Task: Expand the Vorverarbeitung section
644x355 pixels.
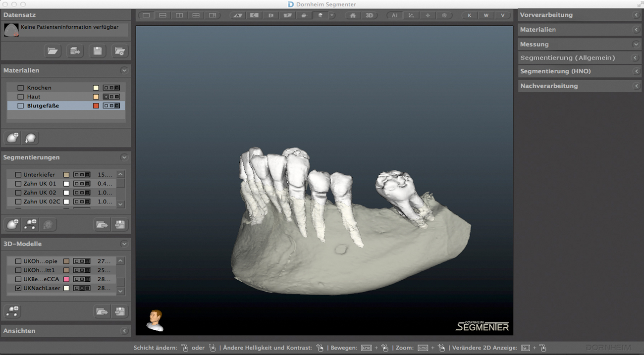Action: pyautogui.click(x=636, y=15)
